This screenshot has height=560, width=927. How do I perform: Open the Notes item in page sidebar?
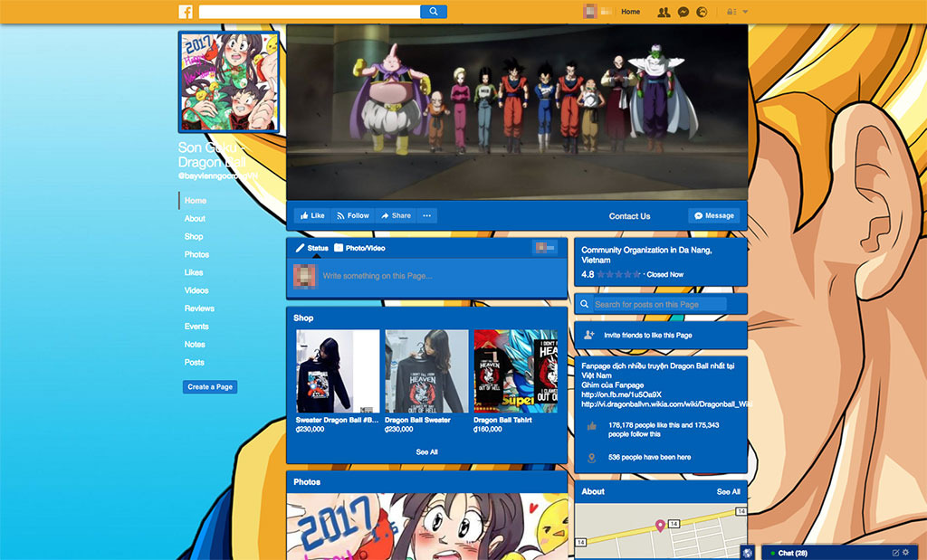pyautogui.click(x=195, y=345)
